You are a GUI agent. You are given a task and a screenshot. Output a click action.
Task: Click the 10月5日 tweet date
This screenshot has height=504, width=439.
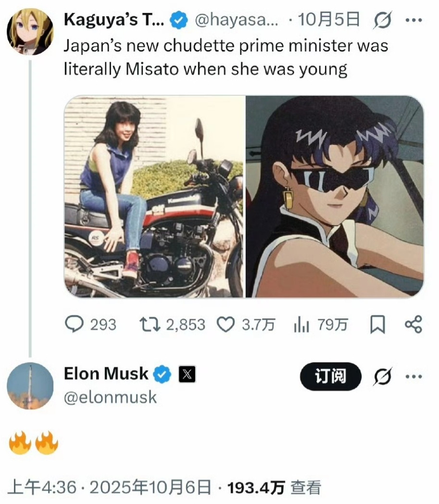[329, 20]
